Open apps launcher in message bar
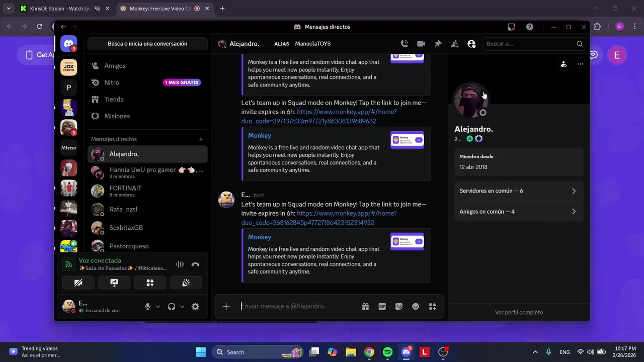Viewport: 644px width, 362px height. click(x=432, y=307)
